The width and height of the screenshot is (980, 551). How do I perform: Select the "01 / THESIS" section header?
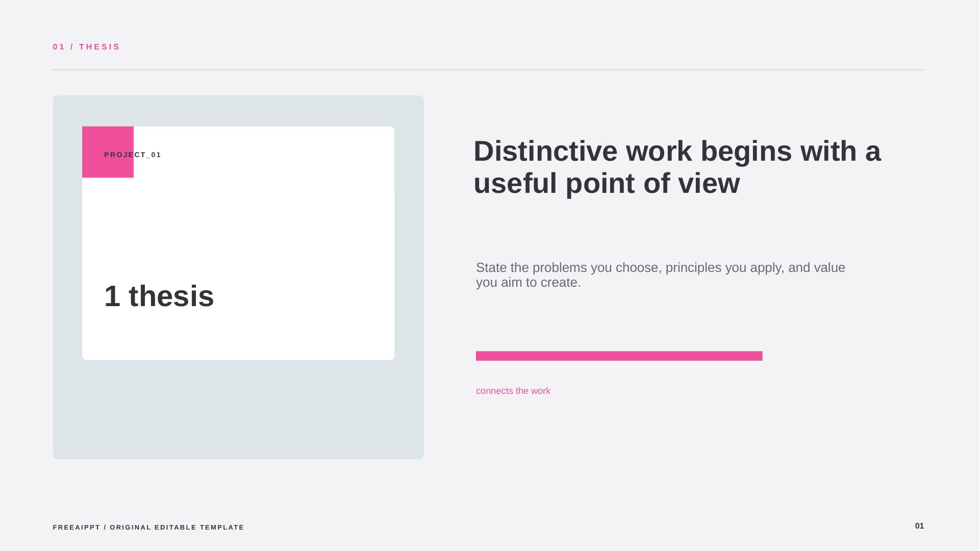click(x=87, y=47)
